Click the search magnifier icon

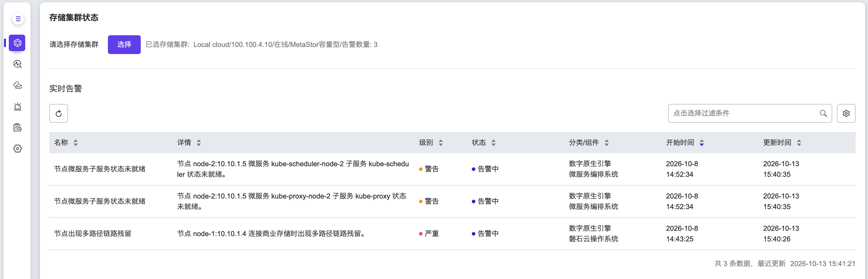pos(823,113)
